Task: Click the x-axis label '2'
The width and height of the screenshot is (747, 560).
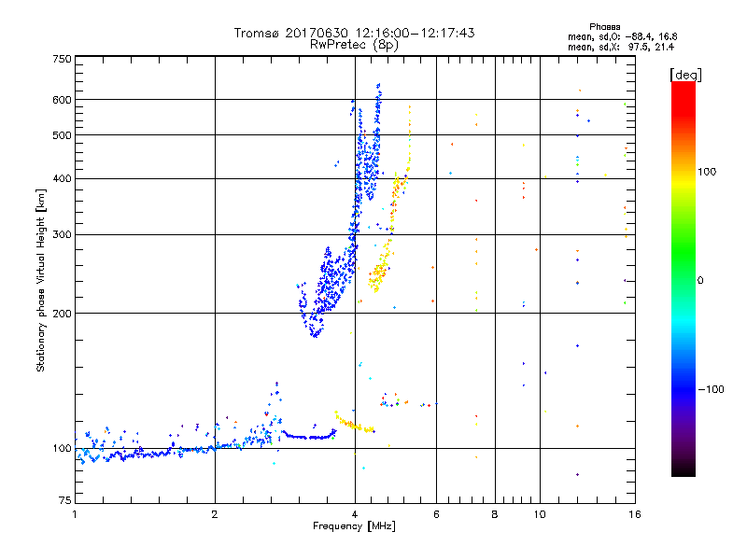Action: point(215,514)
